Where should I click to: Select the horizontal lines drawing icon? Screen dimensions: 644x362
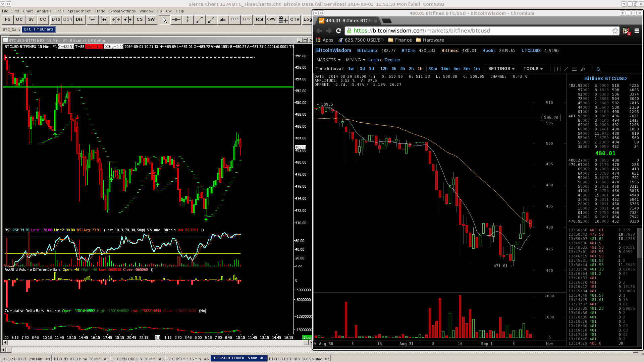[x=574, y=69]
